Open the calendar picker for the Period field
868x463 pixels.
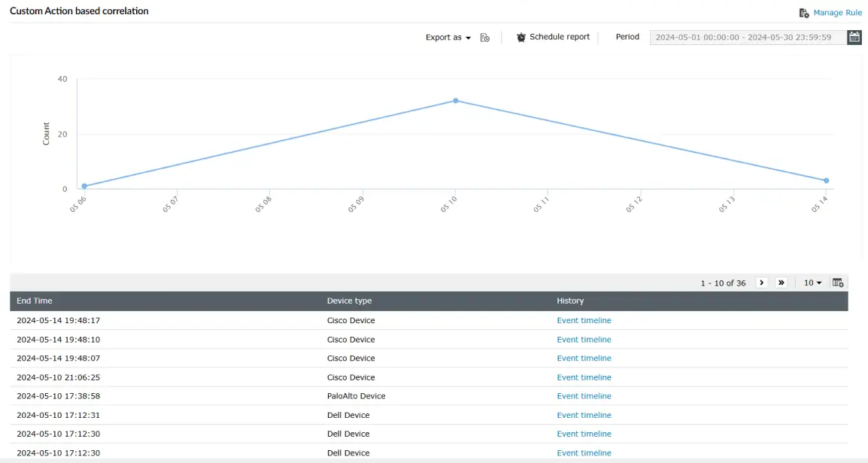pos(854,36)
